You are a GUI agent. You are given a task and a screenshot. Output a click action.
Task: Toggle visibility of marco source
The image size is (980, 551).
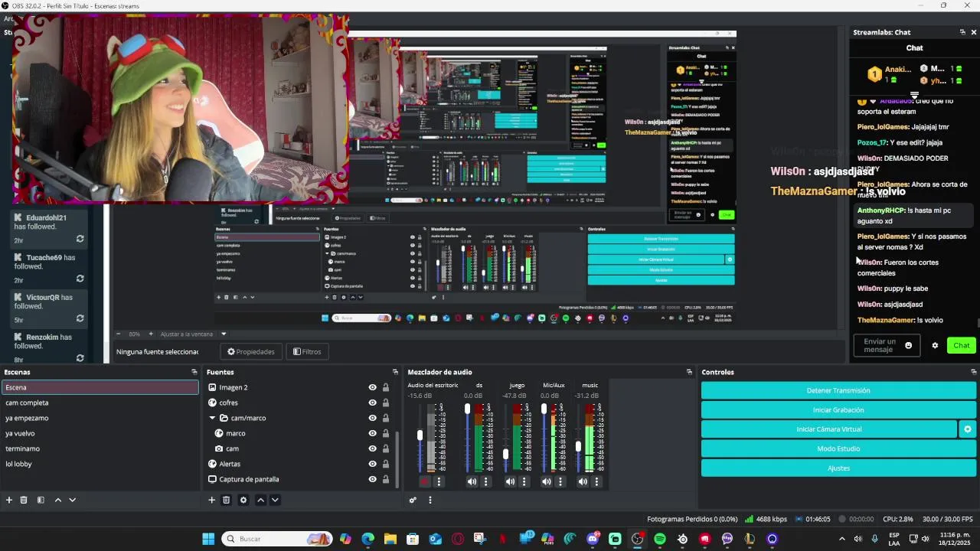373,433
